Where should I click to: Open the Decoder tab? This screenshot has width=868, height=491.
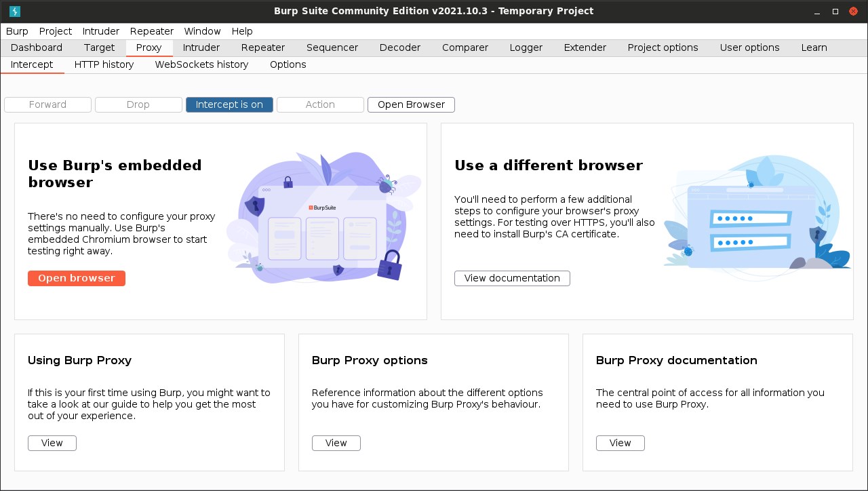click(x=399, y=47)
